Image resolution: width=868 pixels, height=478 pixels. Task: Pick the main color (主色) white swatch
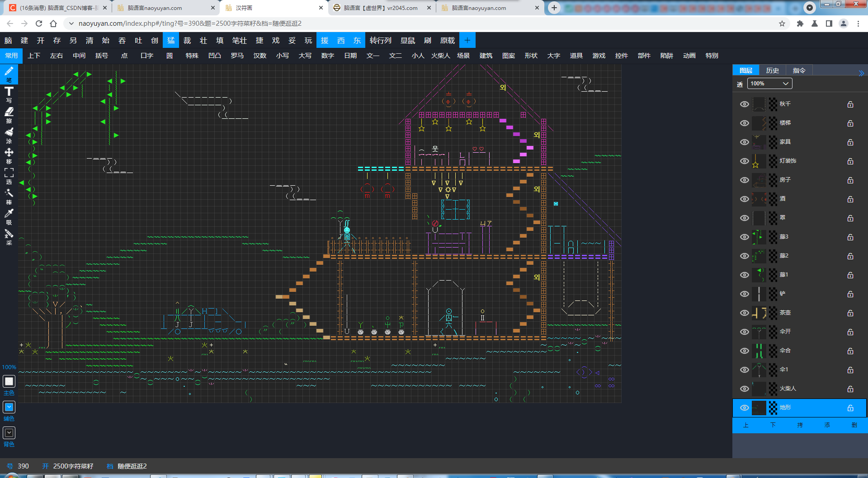click(x=9, y=381)
